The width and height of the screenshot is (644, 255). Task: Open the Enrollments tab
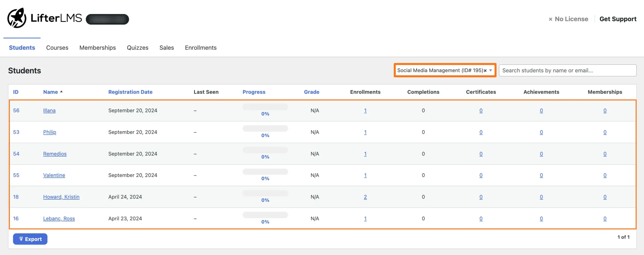200,48
